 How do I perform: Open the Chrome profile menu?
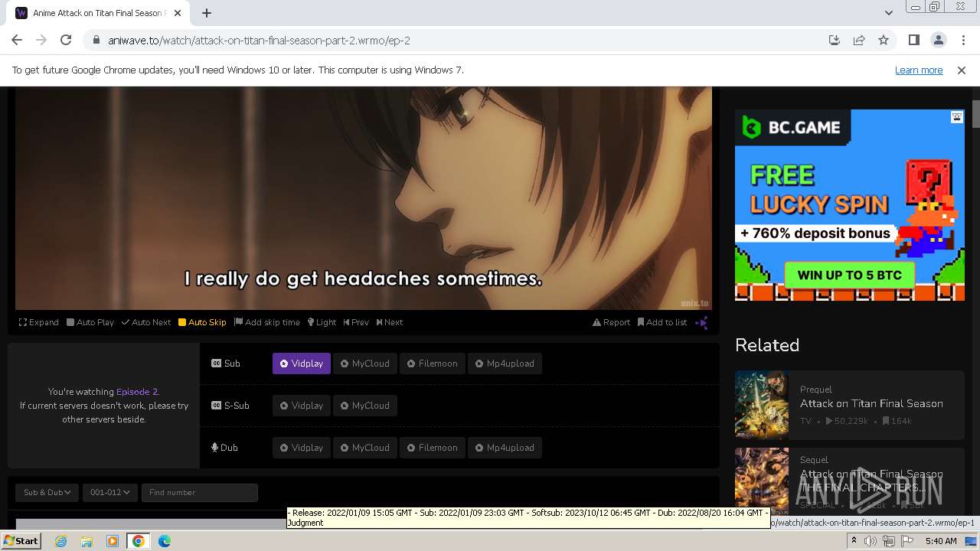click(x=938, y=40)
